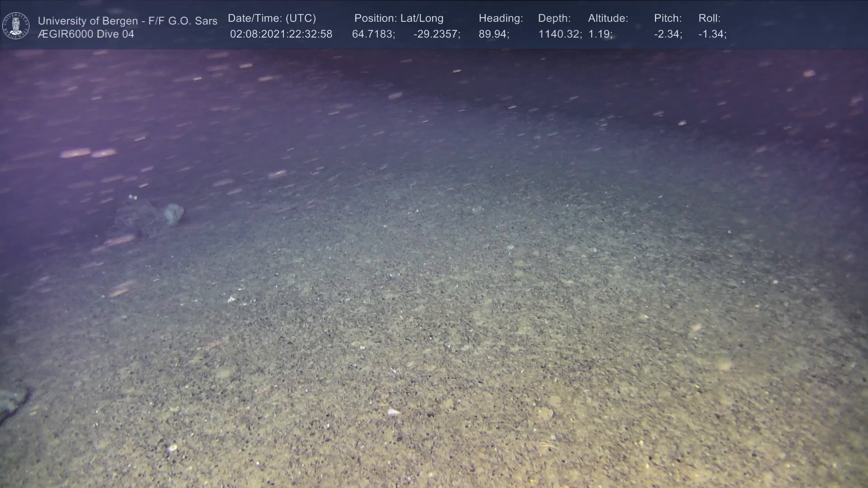The height and width of the screenshot is (488, 868).
Task: Click the Depth label in overlay
Action: pos(554,19)
